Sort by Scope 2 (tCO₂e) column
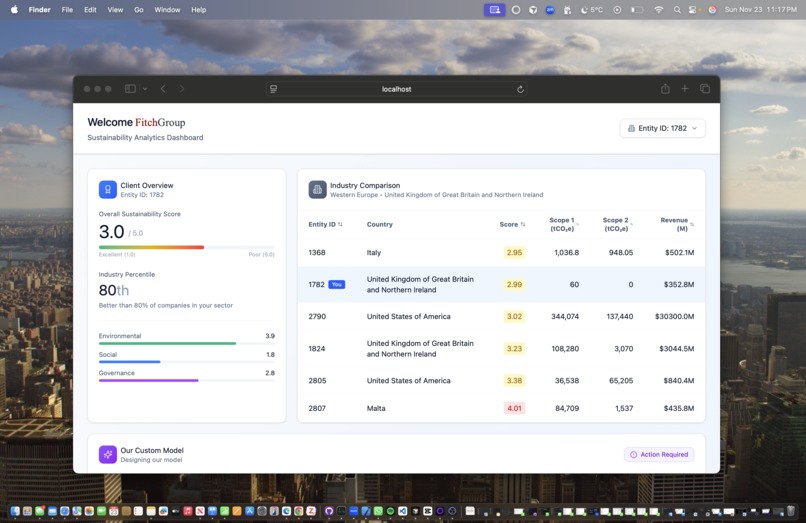 point(617,224)
